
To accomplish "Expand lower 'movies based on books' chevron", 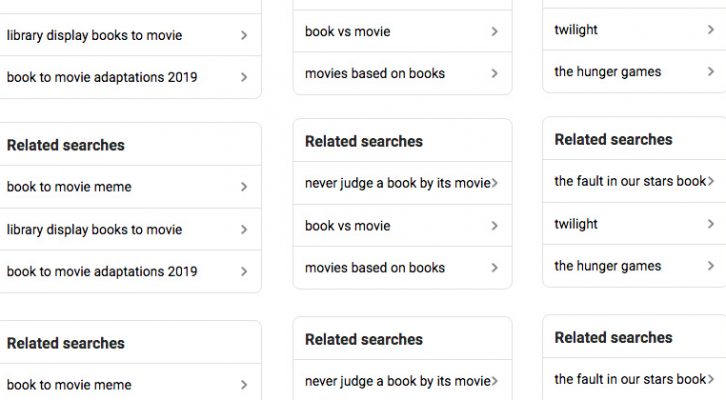I will click(x=494, y=267).
